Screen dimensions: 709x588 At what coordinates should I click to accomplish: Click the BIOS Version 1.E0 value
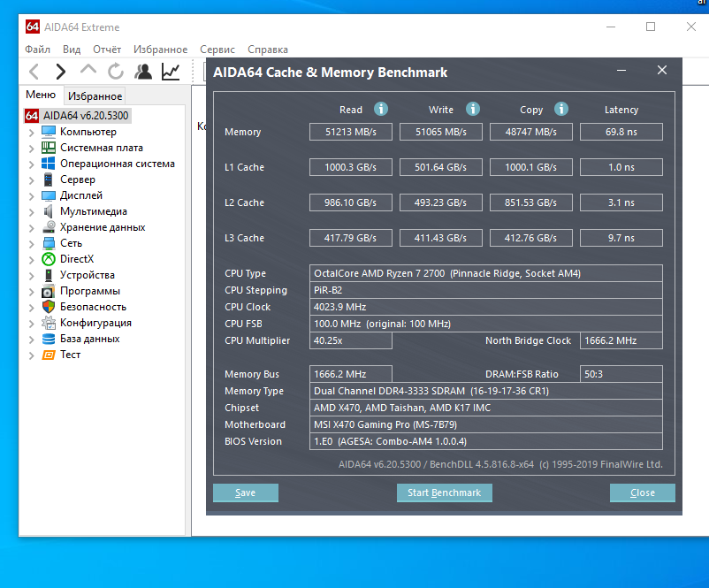pos(486,441)
